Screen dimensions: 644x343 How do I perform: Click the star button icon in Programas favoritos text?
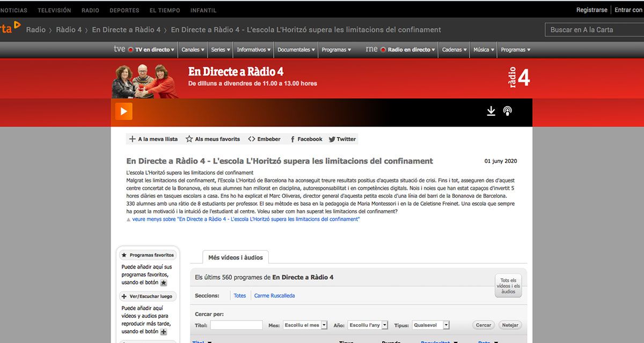pos(164,282)
